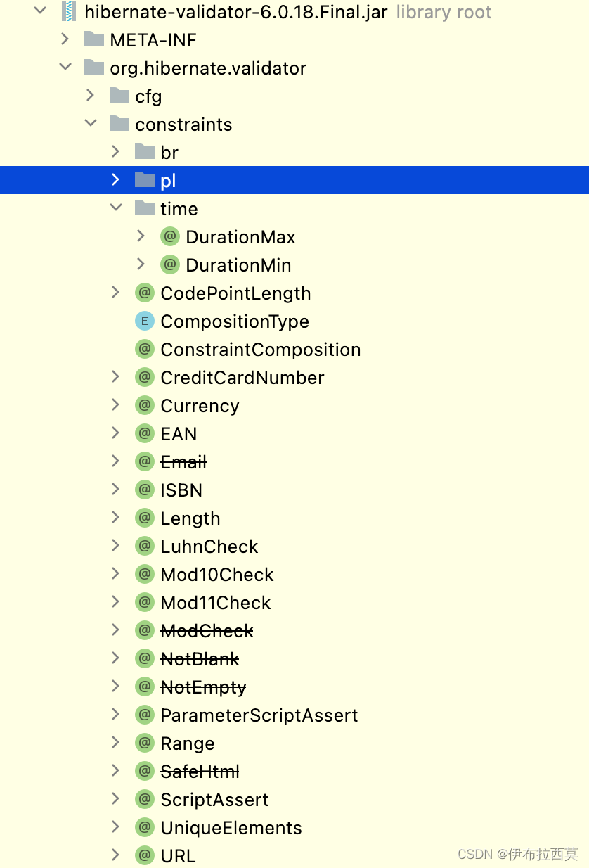Viewport: 589px width, 868px height.
Task: Expand the br package arrow
Action: pos(116,151)
